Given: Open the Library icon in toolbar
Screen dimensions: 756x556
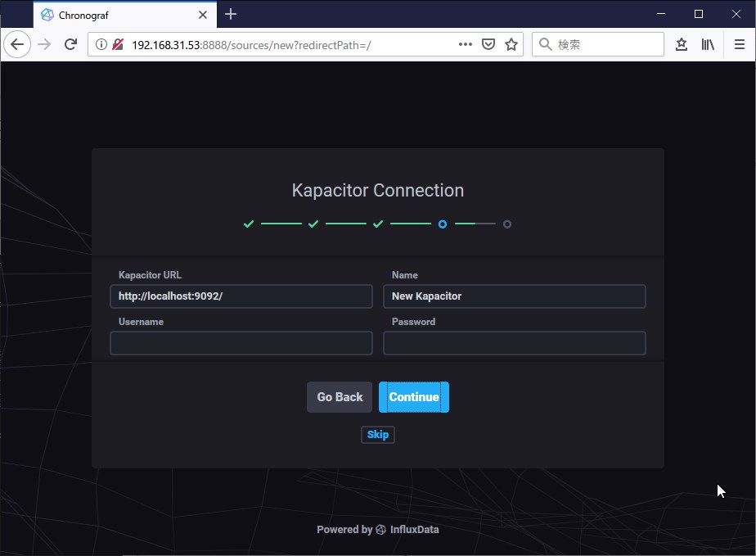Looking at the screenshot, I should 708,44.
